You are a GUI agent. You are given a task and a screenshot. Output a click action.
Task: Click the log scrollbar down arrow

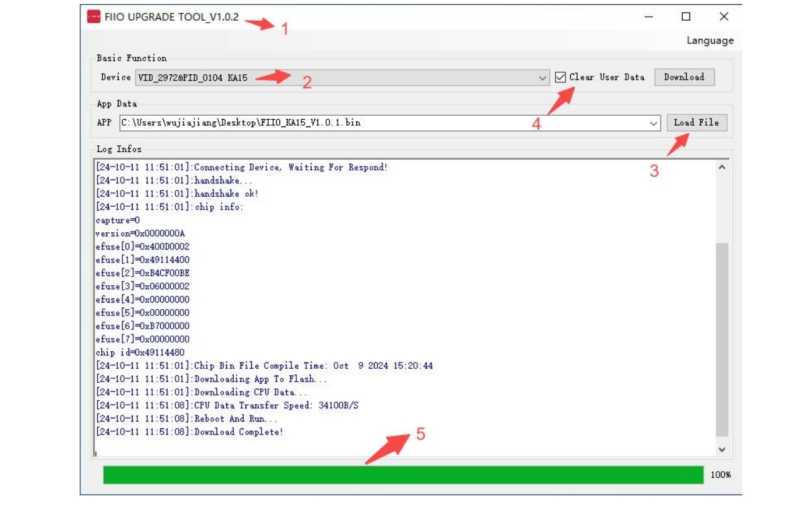pos(722,450)
